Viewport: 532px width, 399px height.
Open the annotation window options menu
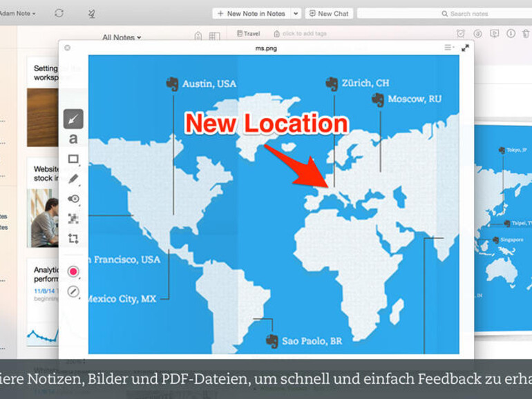(x=449, y=48)
